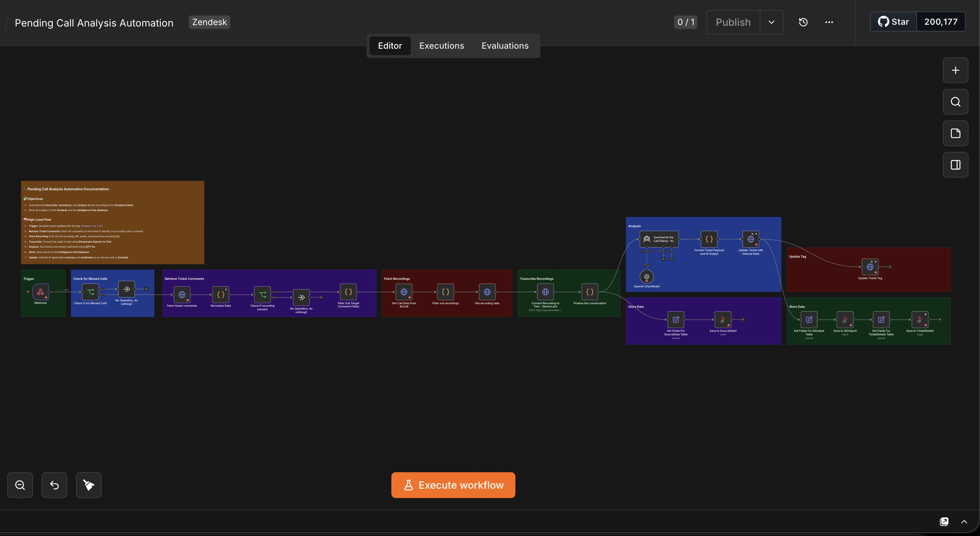980x536 pixels.
Task: Click the Filter Out Target Comment Fields node
Action: [x=349, y=292]
